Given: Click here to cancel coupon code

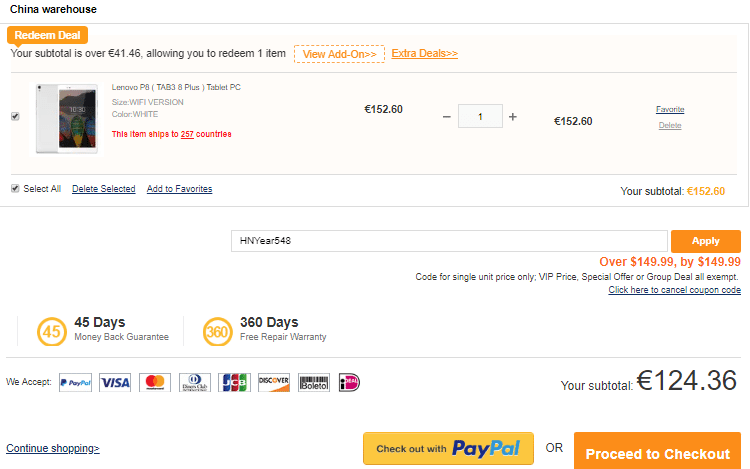Looking at the screenshot, I should click(x=674, y=290).
